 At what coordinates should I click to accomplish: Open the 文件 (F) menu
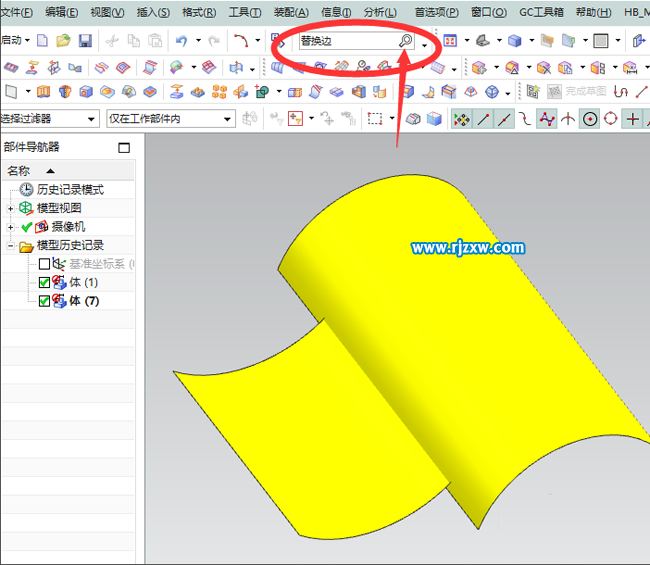(17, 12)
